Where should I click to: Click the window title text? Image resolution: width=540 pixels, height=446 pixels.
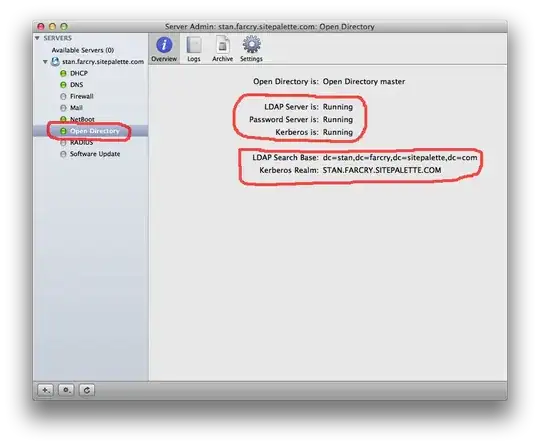click(270, 27)
